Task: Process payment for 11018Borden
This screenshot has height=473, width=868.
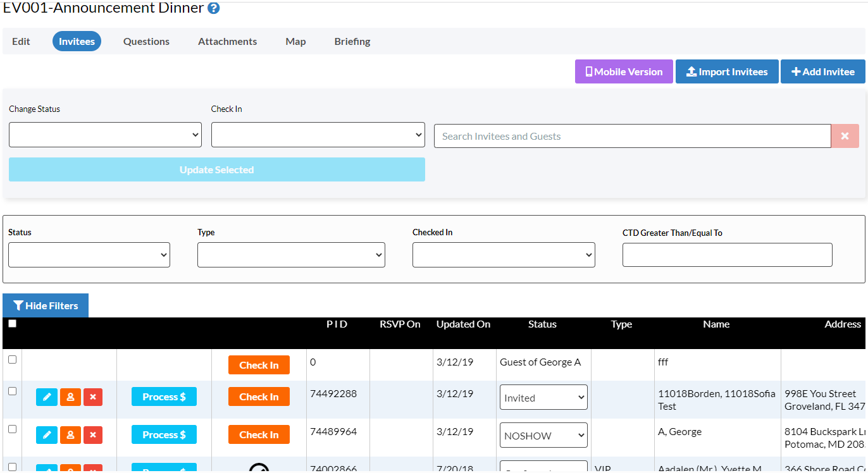Action: coord(164,396)
